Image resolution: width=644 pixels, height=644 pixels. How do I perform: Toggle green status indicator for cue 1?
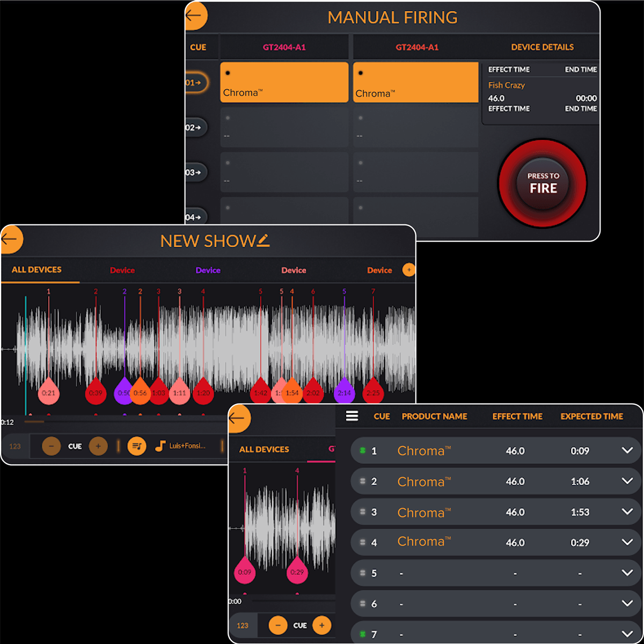tap(362, 451)
